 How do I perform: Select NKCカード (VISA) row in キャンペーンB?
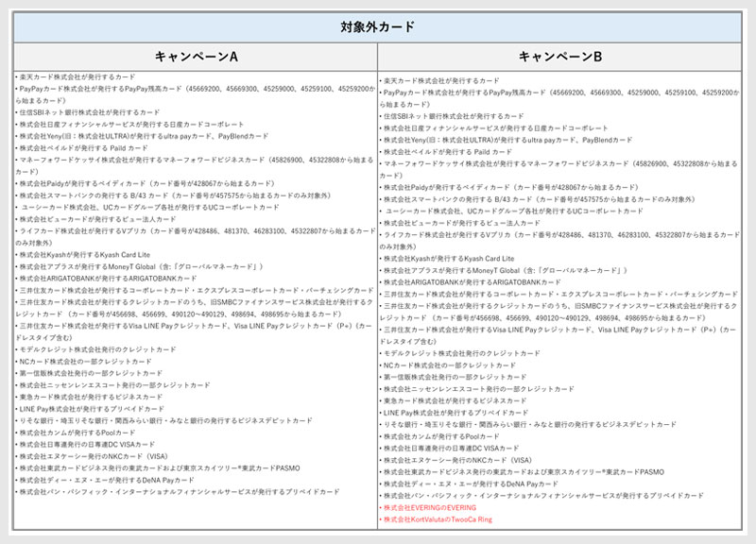[455, 460]
